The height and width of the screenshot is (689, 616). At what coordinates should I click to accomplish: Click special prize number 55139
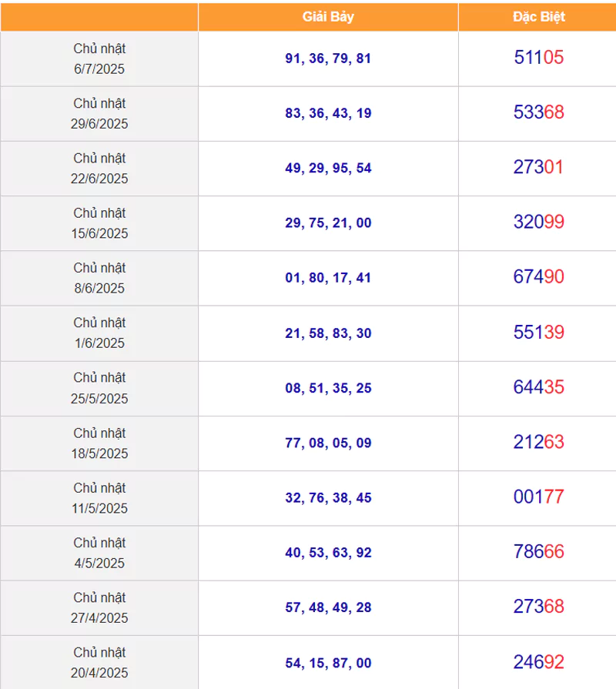[x=539, y=333]
